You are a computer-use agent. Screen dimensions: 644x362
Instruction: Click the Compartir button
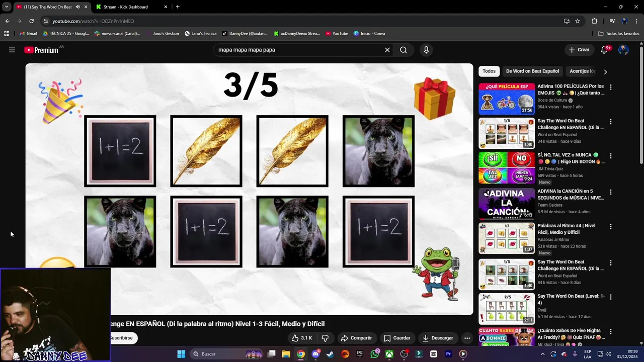coord(356,338)
